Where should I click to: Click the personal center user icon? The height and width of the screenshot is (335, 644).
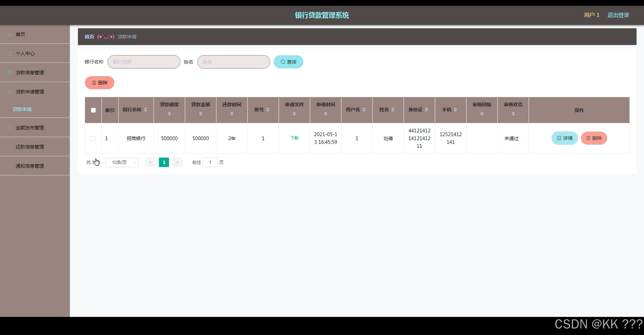click(10, 54)
